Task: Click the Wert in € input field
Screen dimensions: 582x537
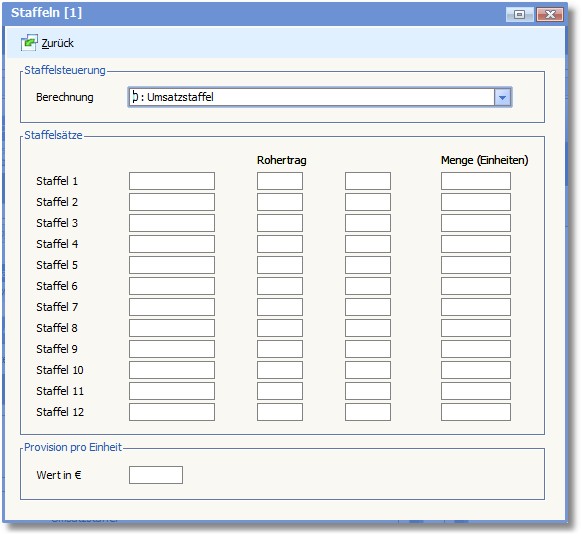Action: [x=156, y=475]
